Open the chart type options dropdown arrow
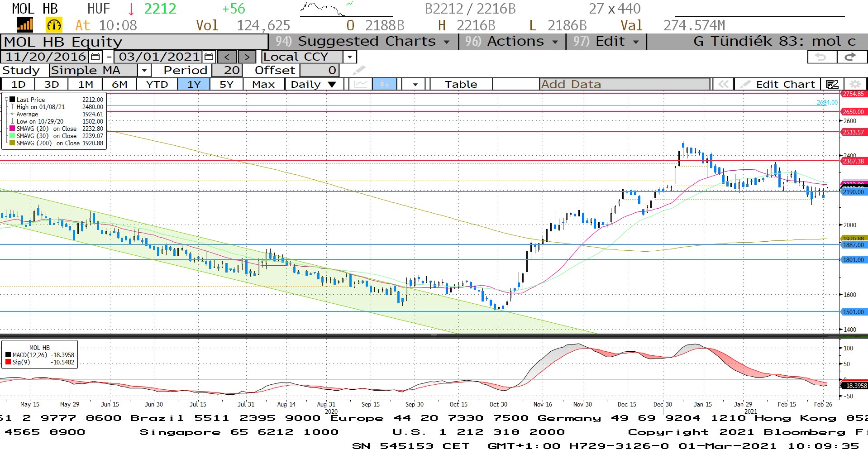Image resolution: width=868 pixels, height=464 pixels. pos(415,84)
